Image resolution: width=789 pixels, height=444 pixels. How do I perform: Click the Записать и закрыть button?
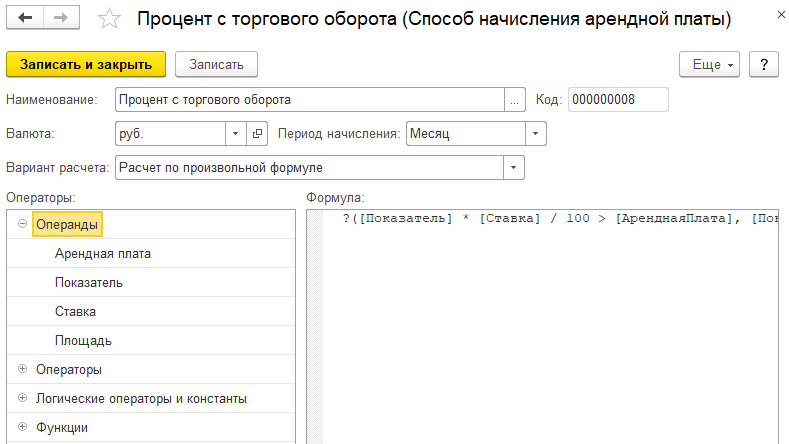86,64
